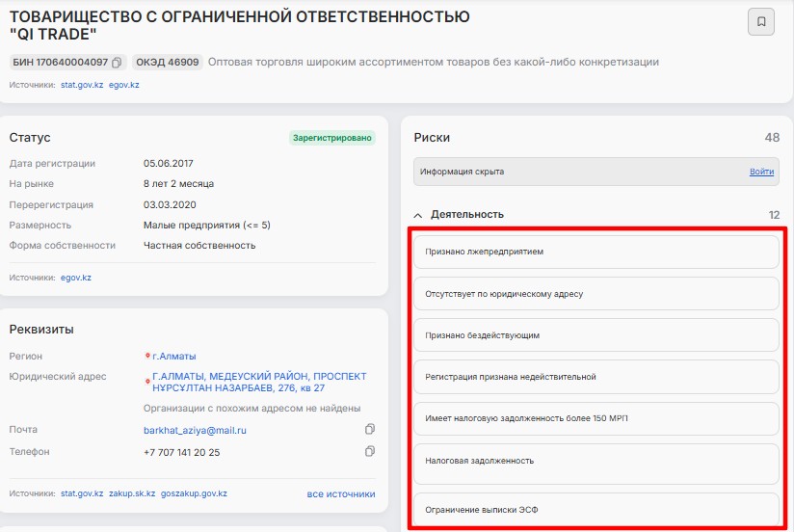
Task: Click the Риски heading
Action: tap(432, 138)
